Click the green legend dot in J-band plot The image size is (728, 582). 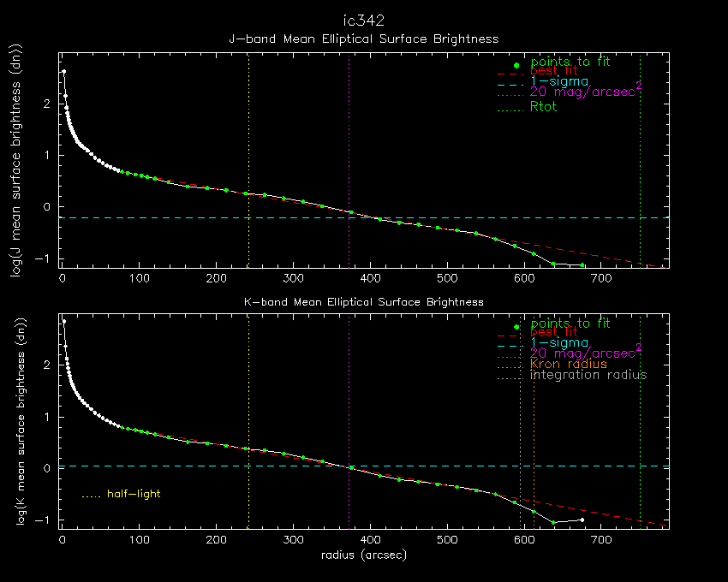tap(516, 65)
